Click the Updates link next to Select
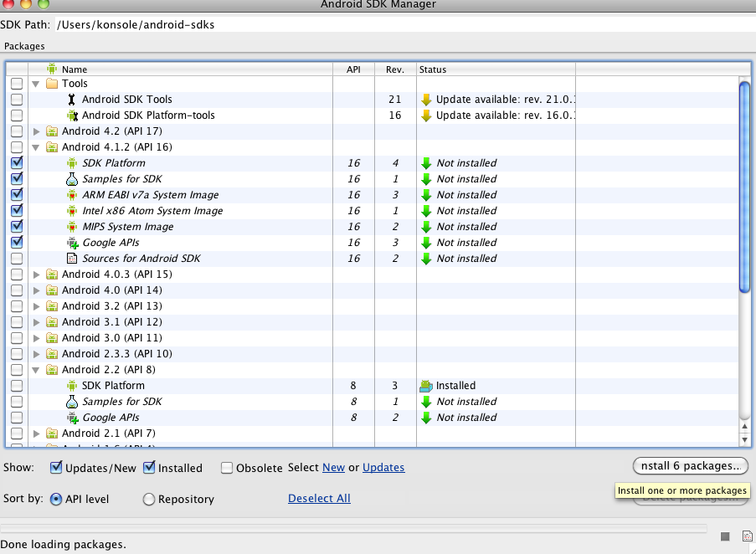756x554 pixels. coord(383,468)
